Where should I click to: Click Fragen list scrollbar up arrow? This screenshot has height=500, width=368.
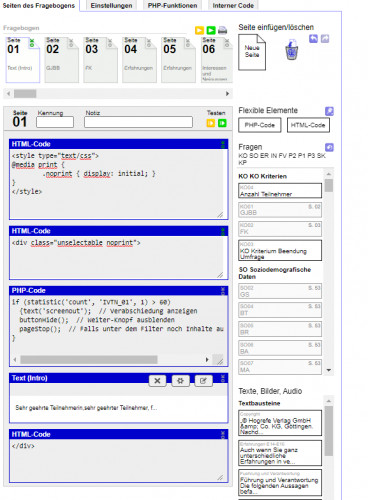pyautogui.click(x=329, y=174)
